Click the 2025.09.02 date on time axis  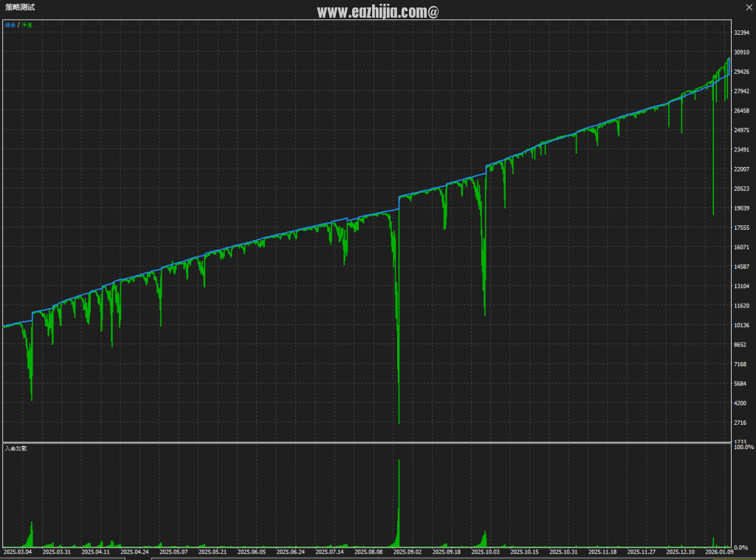408,553
